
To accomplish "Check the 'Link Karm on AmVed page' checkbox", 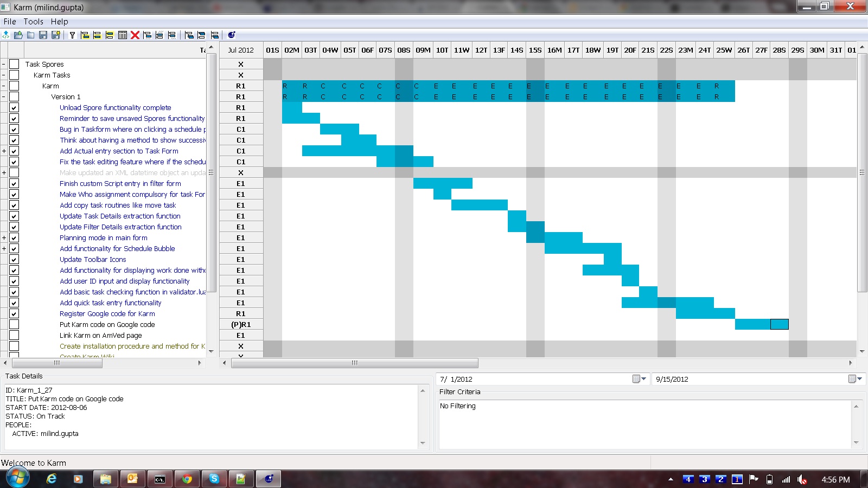I will [14, 335].
